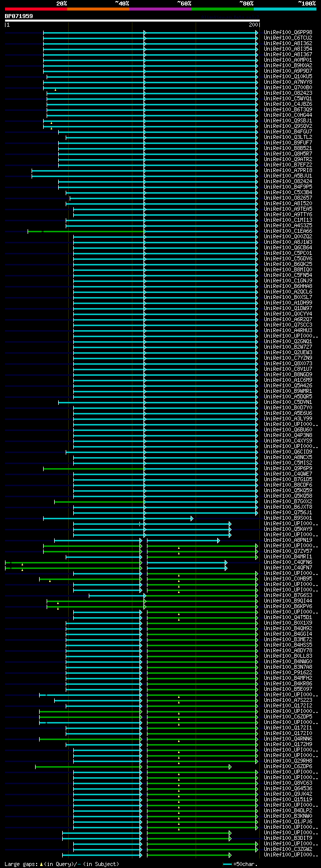The height and width of the screenshot is (868, 321).
Task: Open hit UniRef100_Q6PP98
Action: [x=288, y=32]
